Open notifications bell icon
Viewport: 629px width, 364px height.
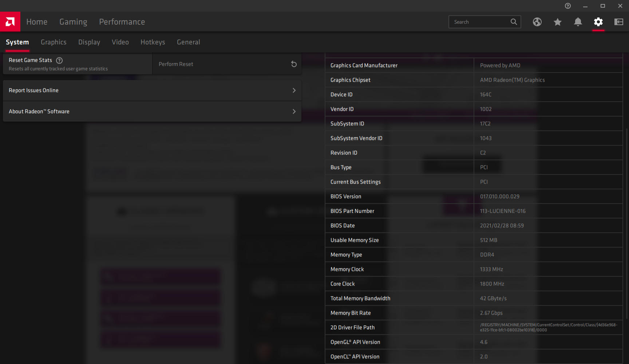point(578,22)
